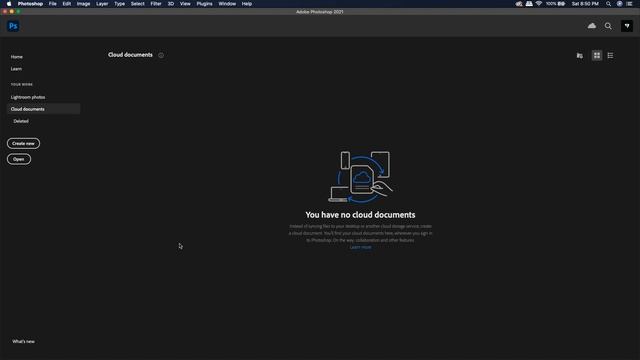The width and height of the screenshot is (640, 360).
Task: Follow the Learn more link
Action: [x=360, y=247]
